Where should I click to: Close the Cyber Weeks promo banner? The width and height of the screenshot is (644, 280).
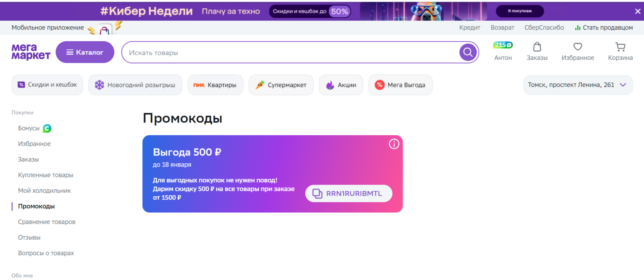click(638, 11)
